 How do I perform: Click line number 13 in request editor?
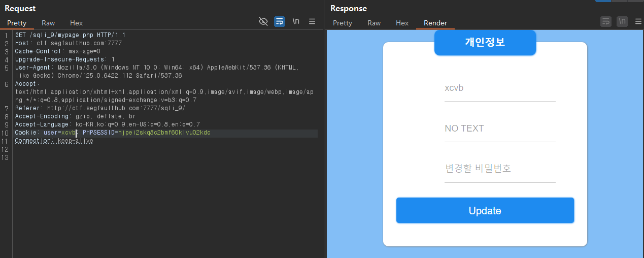tap(5, 157)
